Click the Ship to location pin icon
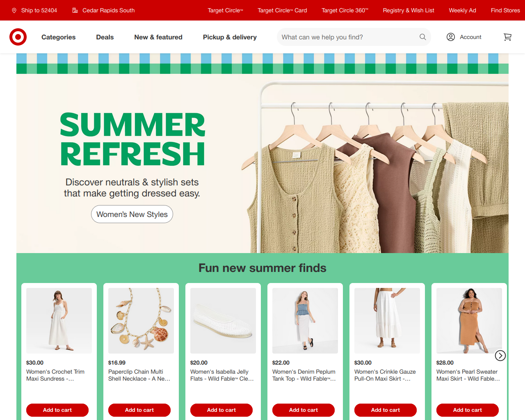 (x=14, y=10)
